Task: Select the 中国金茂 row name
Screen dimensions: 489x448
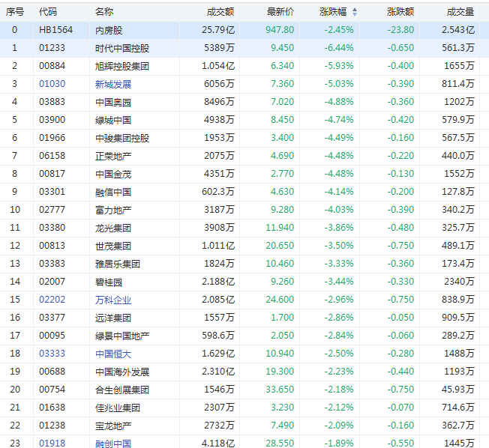Action: (113, 174)
